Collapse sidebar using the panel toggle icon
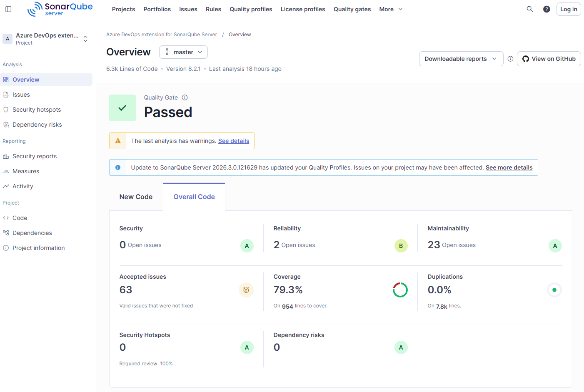This screenshot has height=392, width=584. (8, 9)
